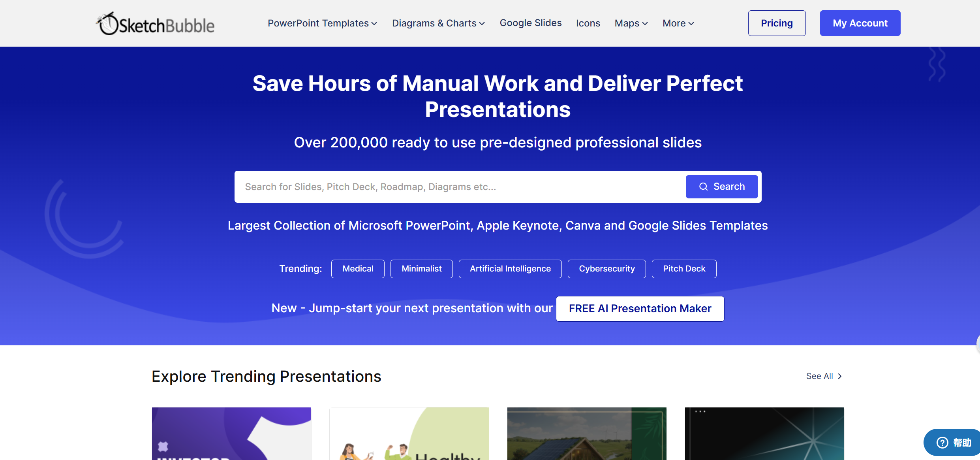Select the Artificial Intelligence trending tag
The image size is (980, 460).
(510, 269)
